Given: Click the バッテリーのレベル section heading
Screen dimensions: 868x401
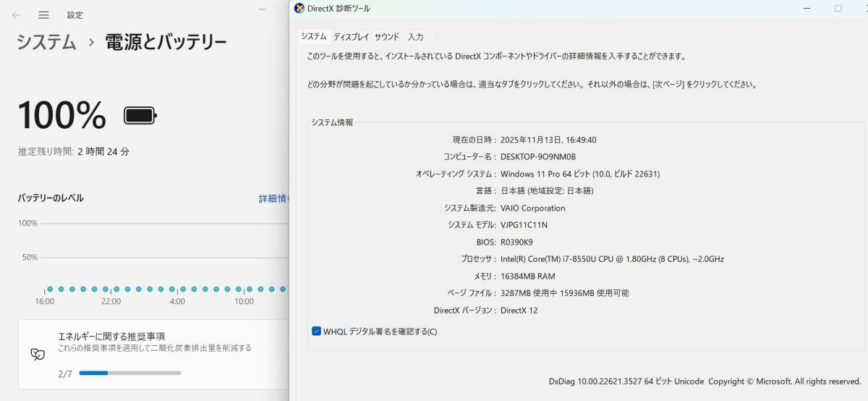Looking at the screenshot, I should [x=51, y=198].
